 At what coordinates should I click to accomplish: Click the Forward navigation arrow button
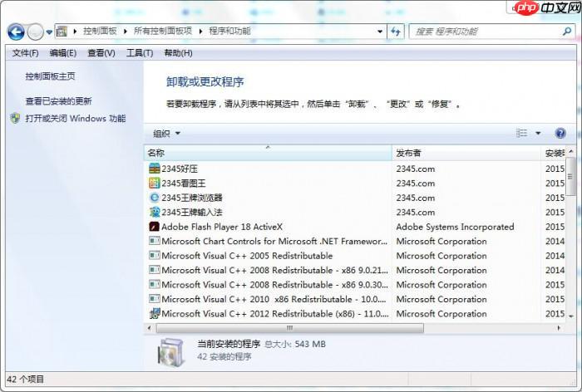click(x=35, y=32)
